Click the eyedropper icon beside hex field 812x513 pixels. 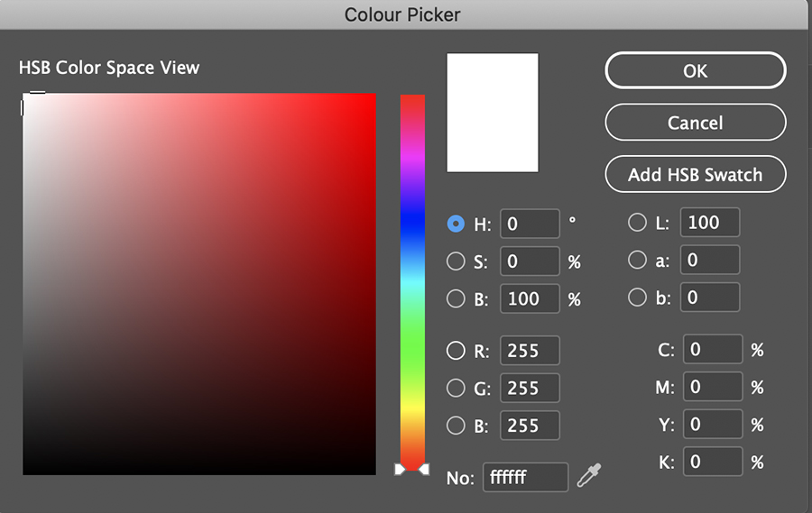589,475
